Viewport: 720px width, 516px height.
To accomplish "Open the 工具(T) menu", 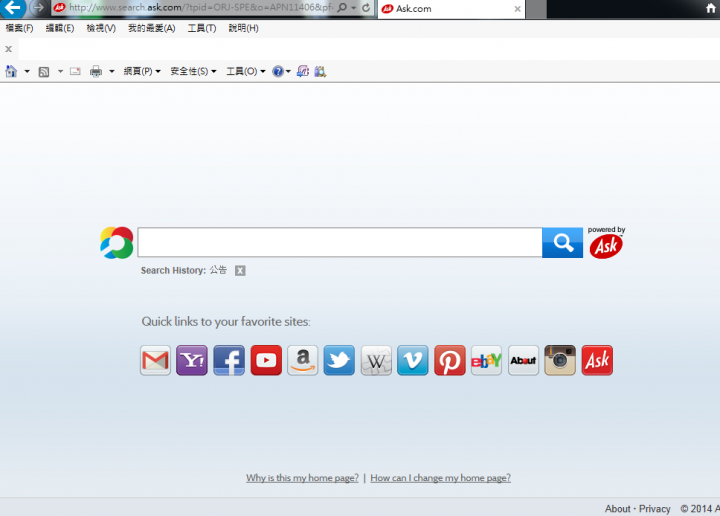I will click(202, 28).
